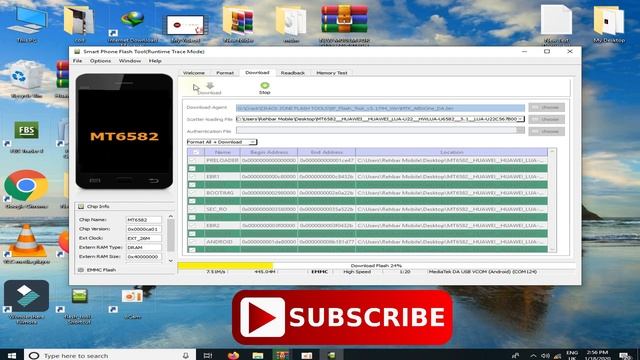Toggle the BOOTIMG row checkbox
640x360 pixels.
[192, 193]
